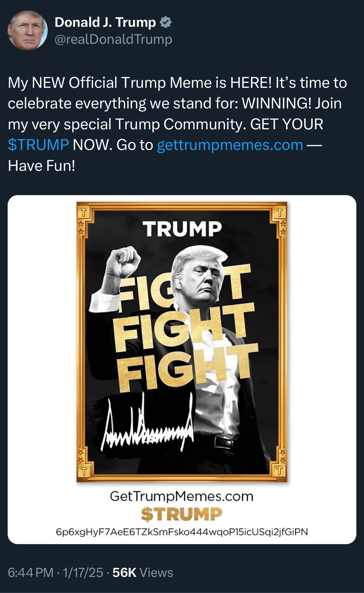Click the bottom-right gold T corner emblem
Image resolution: width=364 pixels, height=593 pixels.
tap(280, 471)
